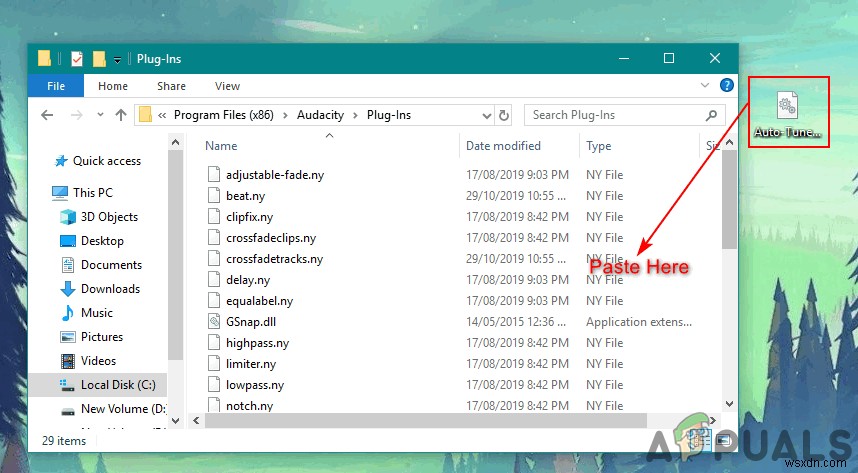Select This PC in the navigation pane
Viewport: 858px width, 473px height.
tap(82, 193)
